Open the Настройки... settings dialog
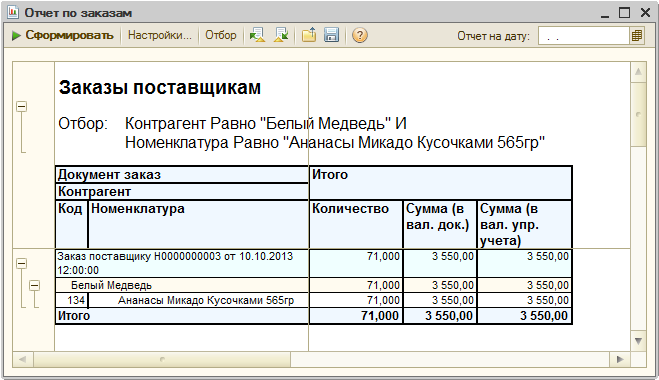659x380 pixels. coord(159,35)
